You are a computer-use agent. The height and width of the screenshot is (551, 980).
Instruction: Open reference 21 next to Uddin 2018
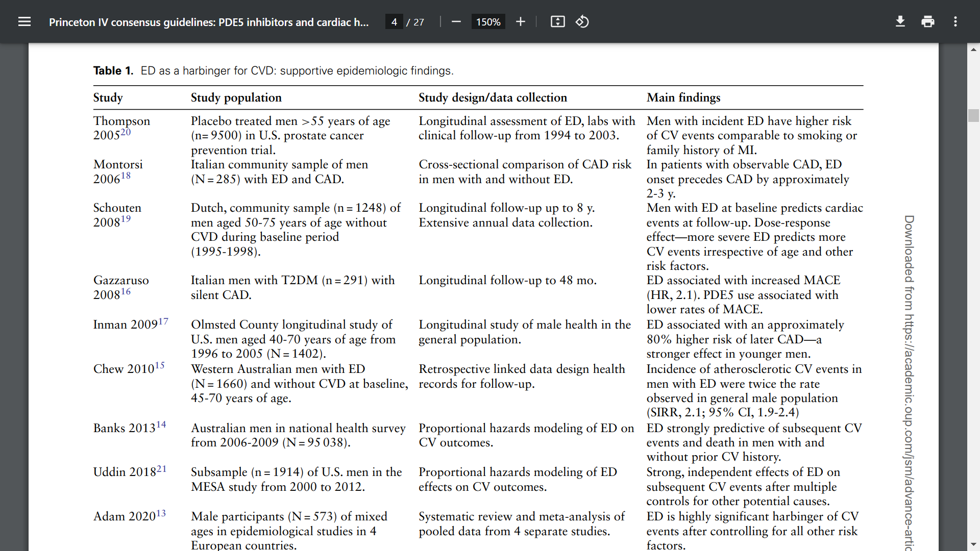pyautogui.click(x=161, y=469)
